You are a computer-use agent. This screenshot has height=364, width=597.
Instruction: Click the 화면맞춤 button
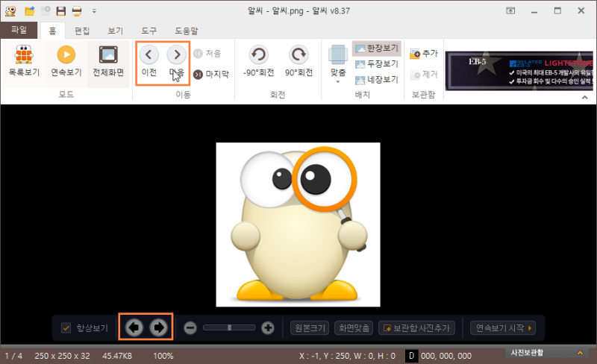click(354, 328)
